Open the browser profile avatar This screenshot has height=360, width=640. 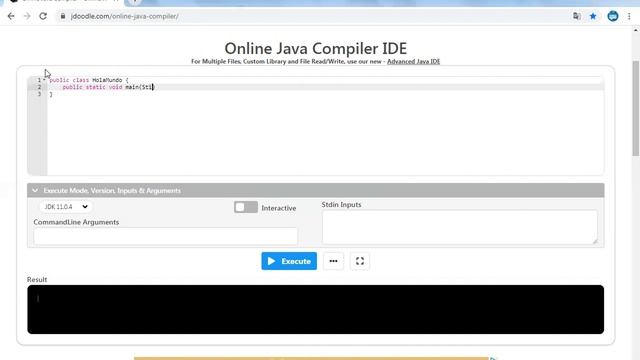point(613,16)
